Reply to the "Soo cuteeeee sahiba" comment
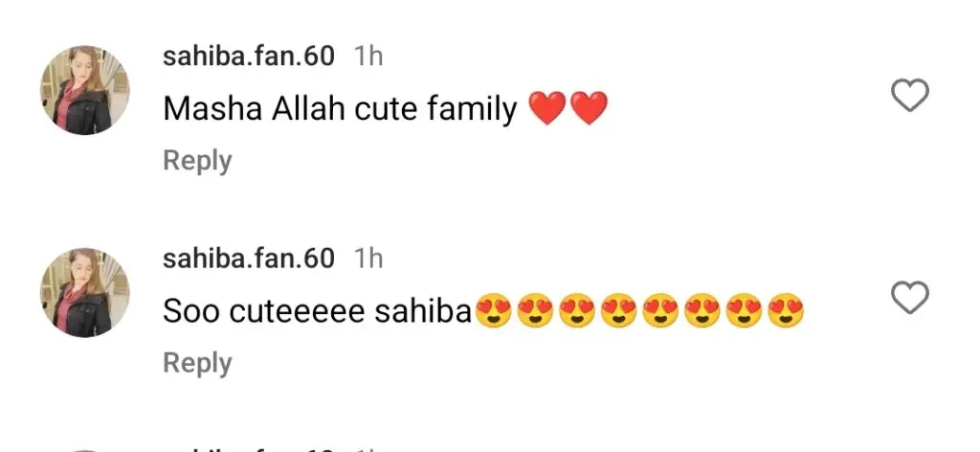Viewport: 980px width, 452px height. click(x=197, y=363)
